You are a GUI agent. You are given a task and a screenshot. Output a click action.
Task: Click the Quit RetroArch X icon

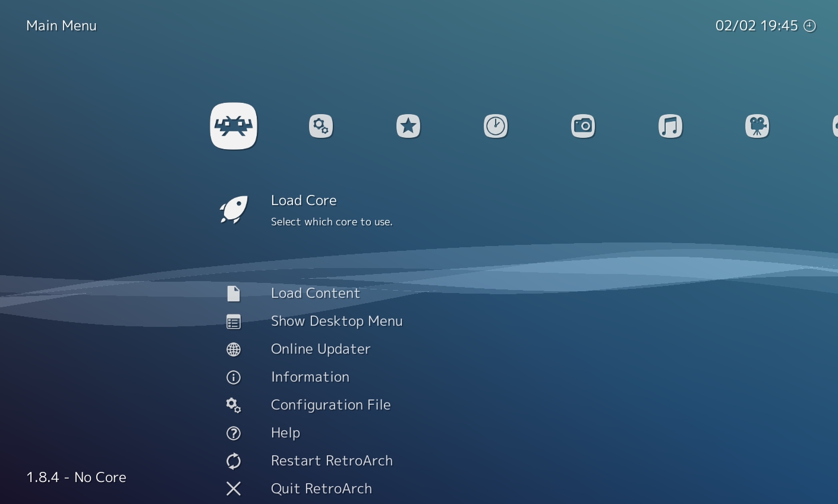coord(234,489)
